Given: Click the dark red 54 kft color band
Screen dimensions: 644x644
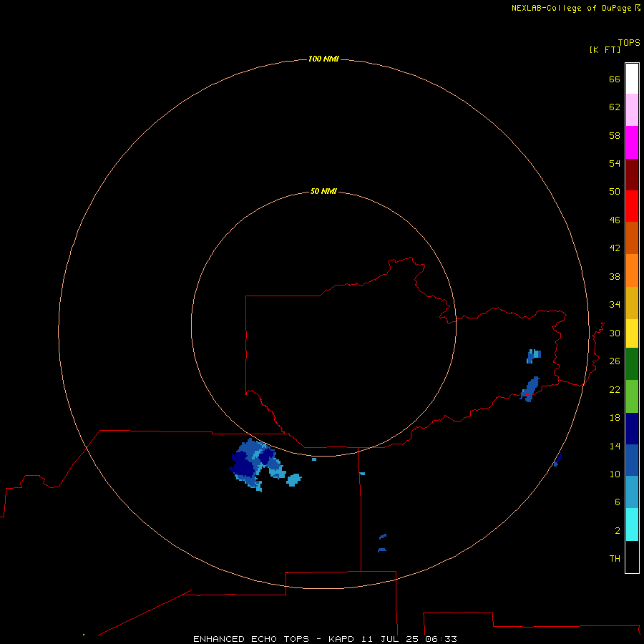Looking at the screenshot, I should 632,174.
